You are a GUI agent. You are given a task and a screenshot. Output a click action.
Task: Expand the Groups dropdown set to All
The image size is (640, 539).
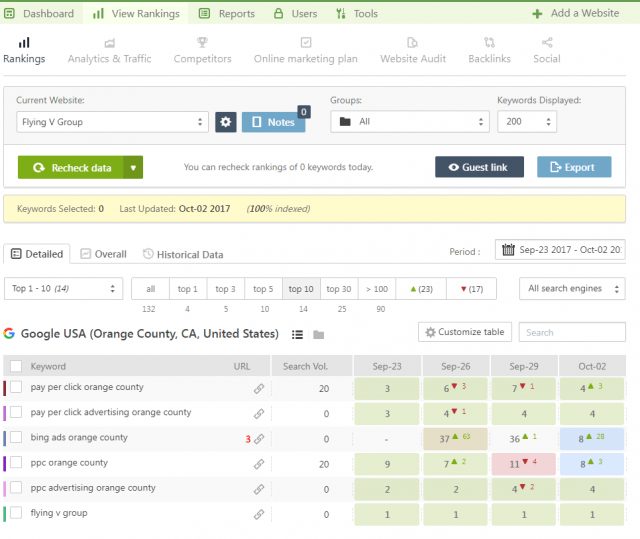(x=410, y=122)
